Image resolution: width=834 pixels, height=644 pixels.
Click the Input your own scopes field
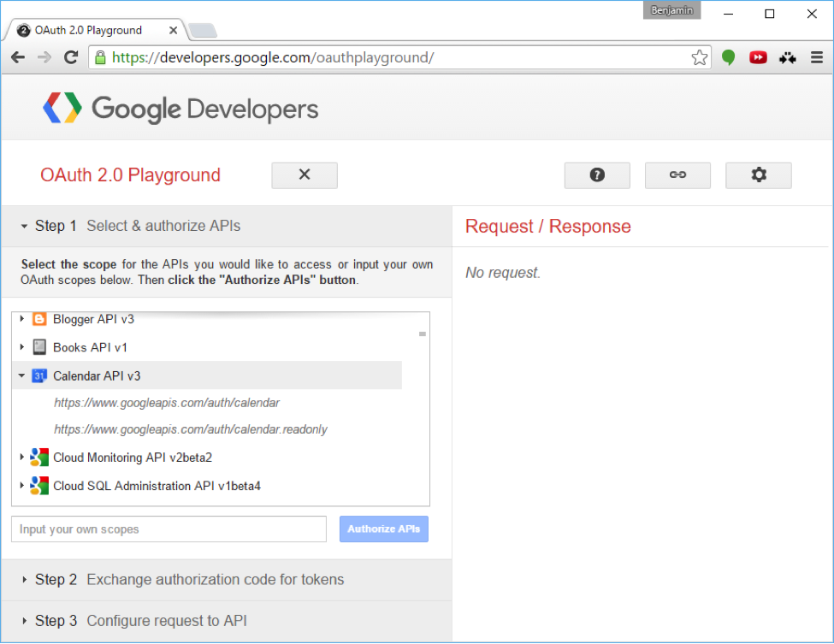[169, 529]
